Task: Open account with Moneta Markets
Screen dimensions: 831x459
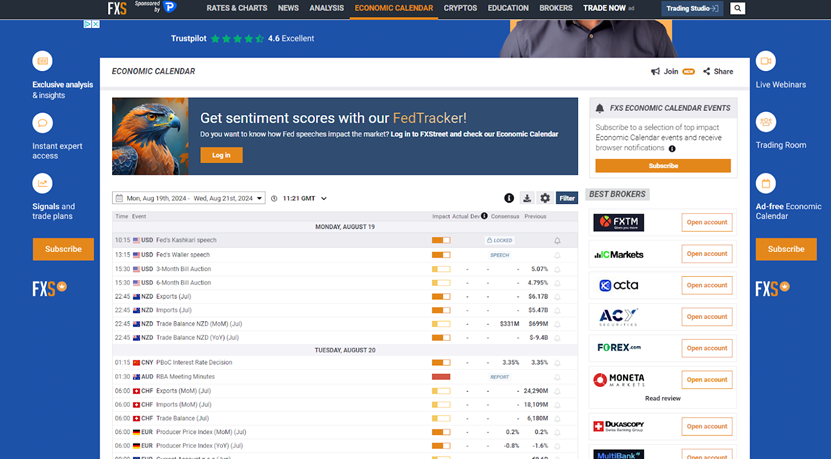Action: click(707, 379)
